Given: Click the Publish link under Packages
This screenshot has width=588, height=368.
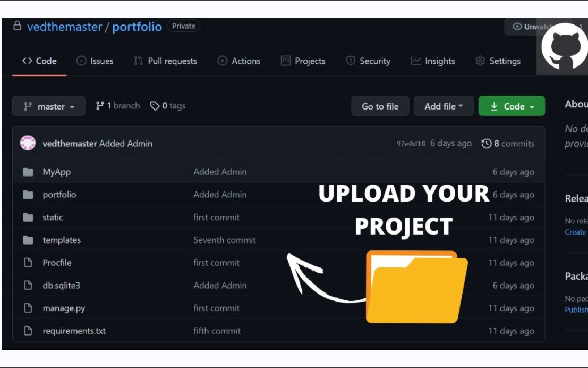Looking at the screenshot, I should click(576, 310).
